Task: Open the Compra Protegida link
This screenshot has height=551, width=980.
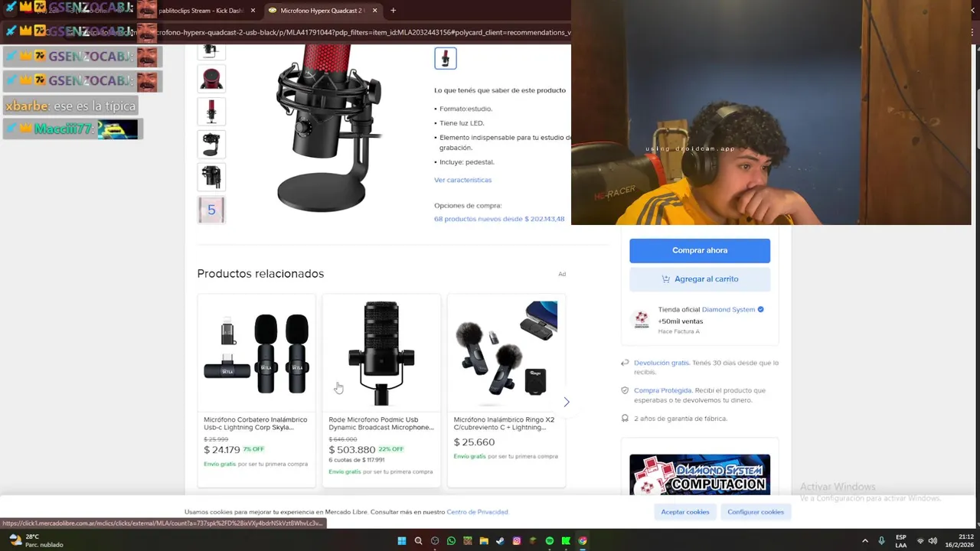Action: (x=662, y=390)
